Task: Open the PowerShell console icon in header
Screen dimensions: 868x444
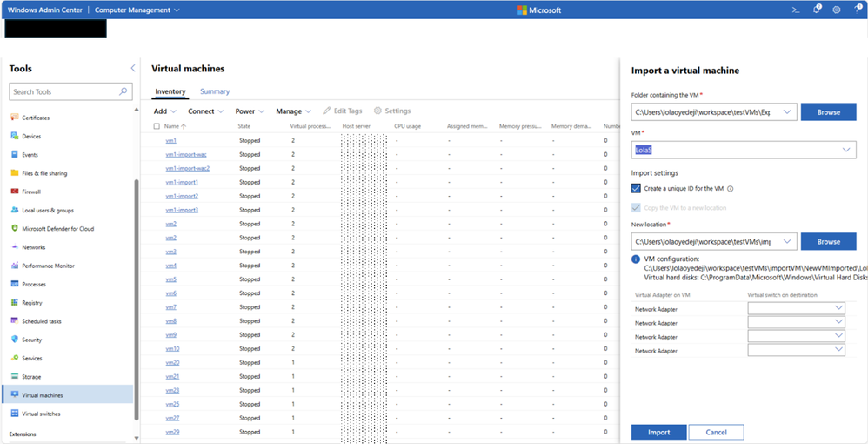Action: tap(795, 10)
